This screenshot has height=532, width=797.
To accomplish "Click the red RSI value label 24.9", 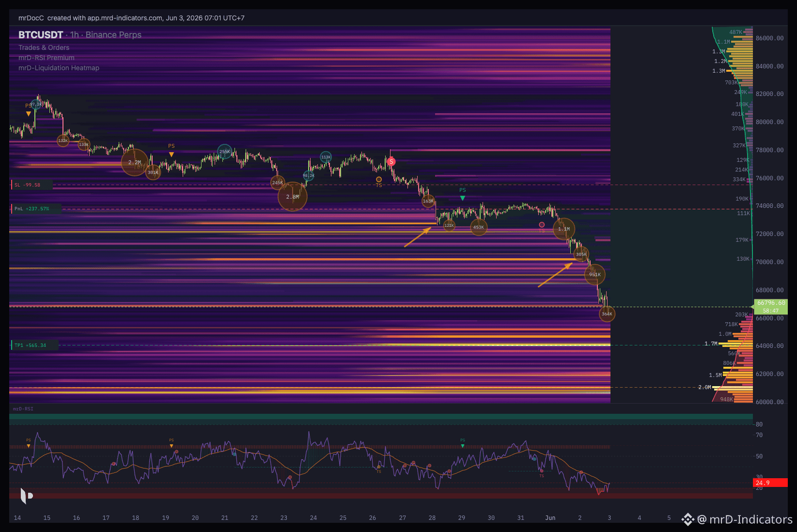I will pyautogui.click(x=770, y=483).
